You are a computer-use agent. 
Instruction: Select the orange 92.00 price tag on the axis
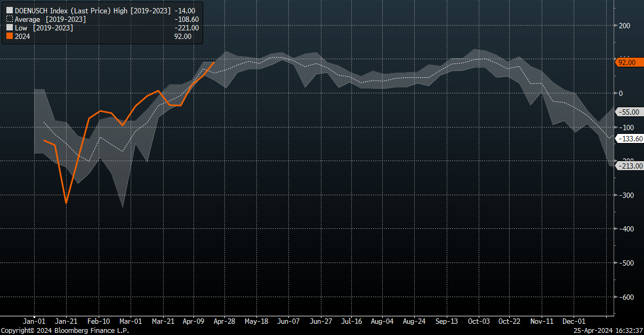(629, 62)
